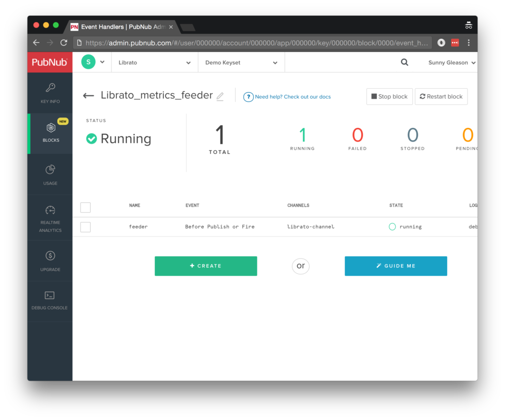Click the running state indicator circle
The height and width of the screenshot is (420, 505).
[x=393, y=227]
